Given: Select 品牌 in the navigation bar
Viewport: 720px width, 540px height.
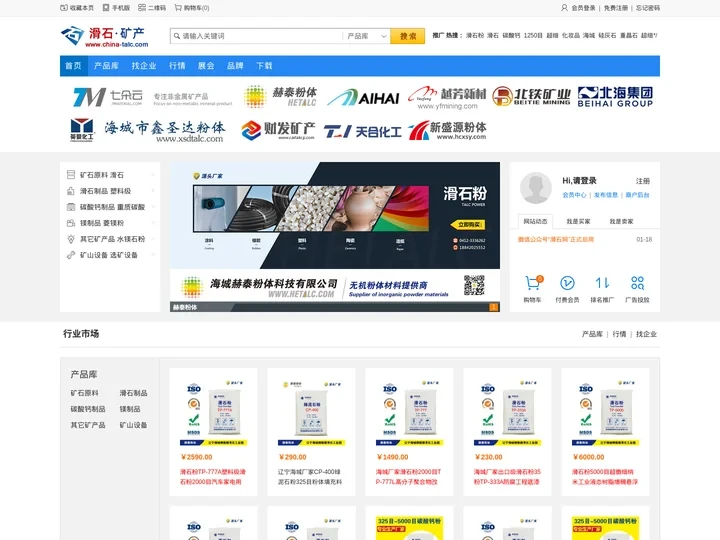Looking at the screenshot, I should pyautogui.click(x=235, y=66).
